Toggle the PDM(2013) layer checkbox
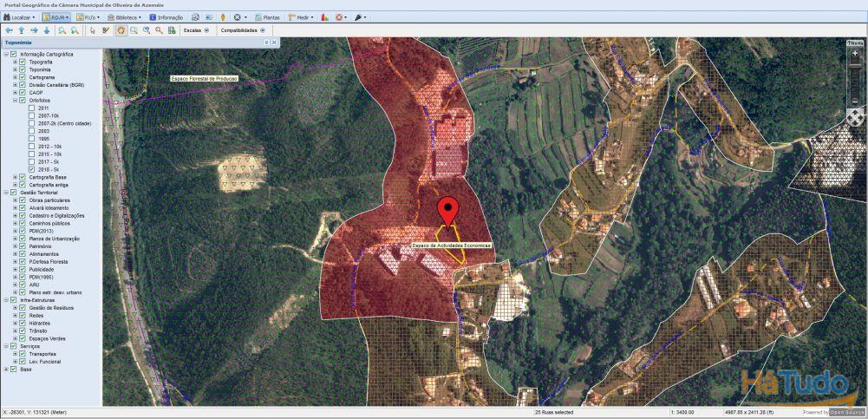 tap(23, 231)
